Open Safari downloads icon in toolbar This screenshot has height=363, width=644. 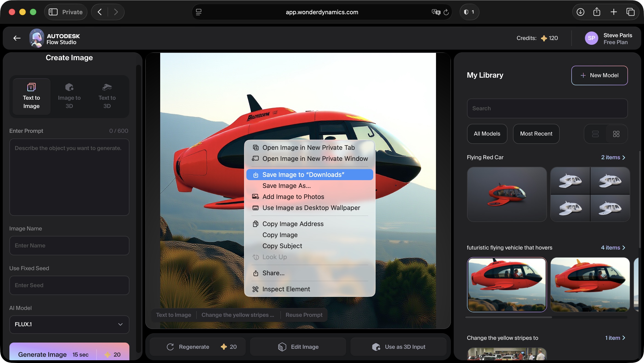pyautogui.click(x=580, y=12)
